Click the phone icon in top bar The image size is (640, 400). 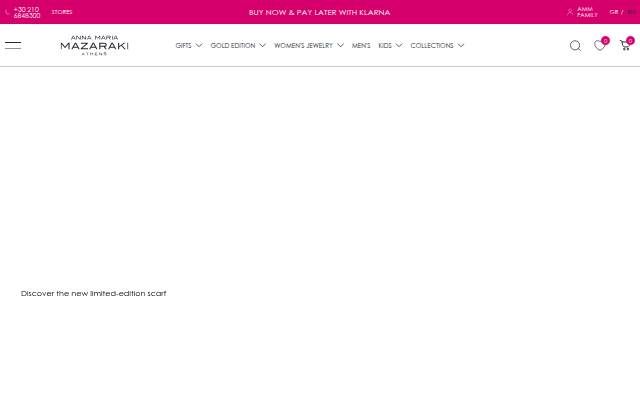pyautogui.click(x=7, y=12)
